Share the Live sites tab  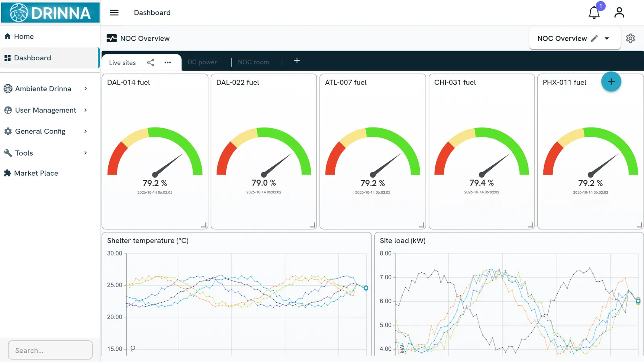point(151,62)
